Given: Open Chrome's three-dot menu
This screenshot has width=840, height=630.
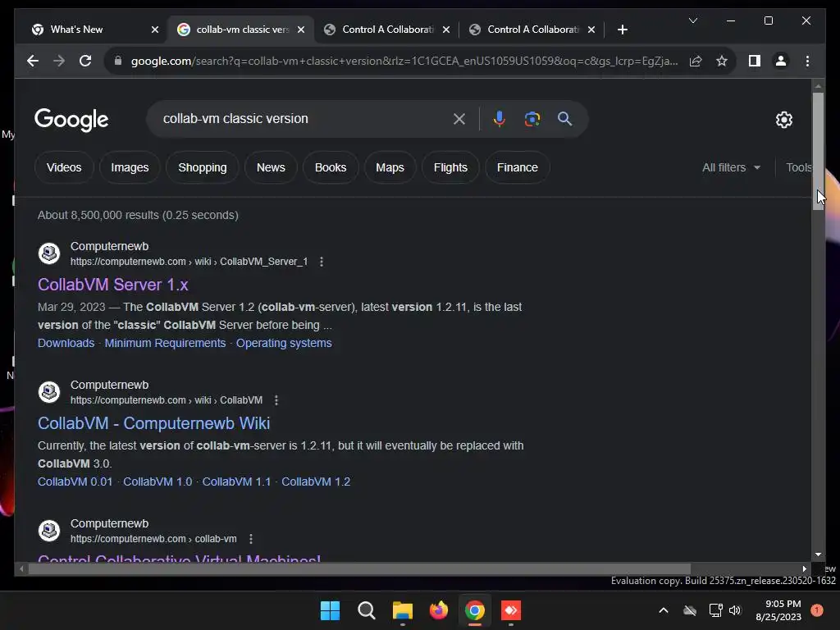Looking at the screenshot, I should coord(807,61).
